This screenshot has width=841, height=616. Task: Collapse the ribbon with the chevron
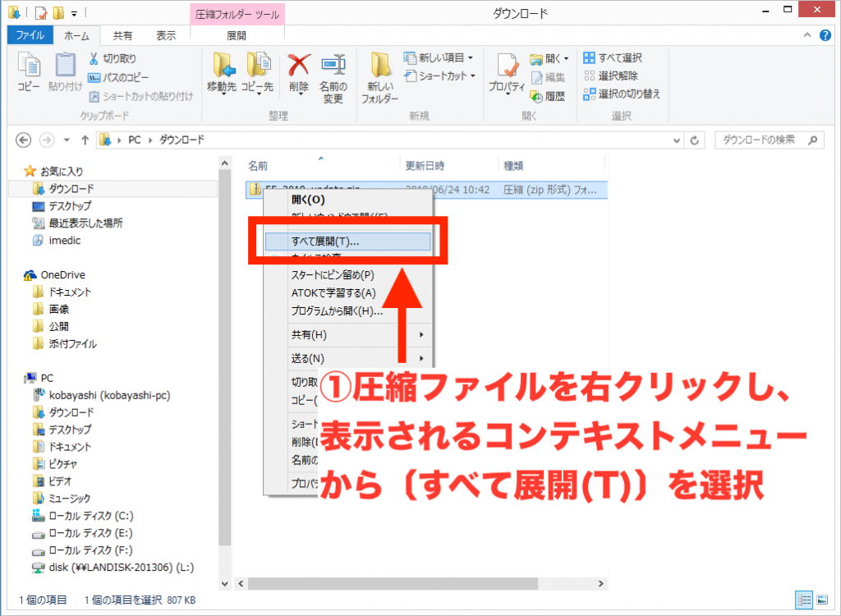pos(807,35)
